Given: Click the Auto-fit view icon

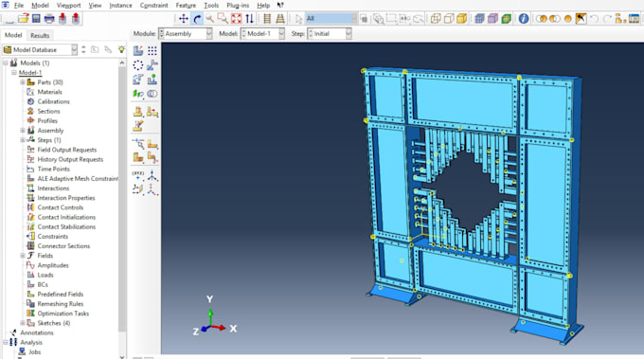Looking at the screenshot, I should (x=236, y=19).
